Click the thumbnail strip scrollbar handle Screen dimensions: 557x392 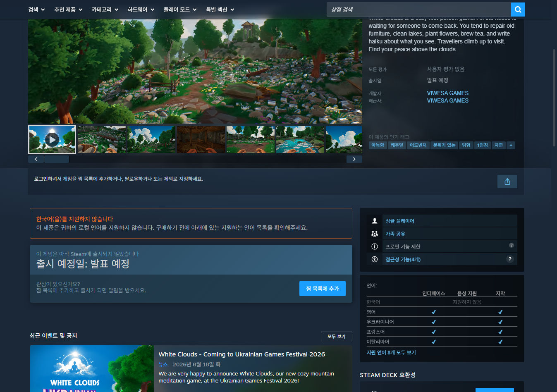tap(57, 159)
